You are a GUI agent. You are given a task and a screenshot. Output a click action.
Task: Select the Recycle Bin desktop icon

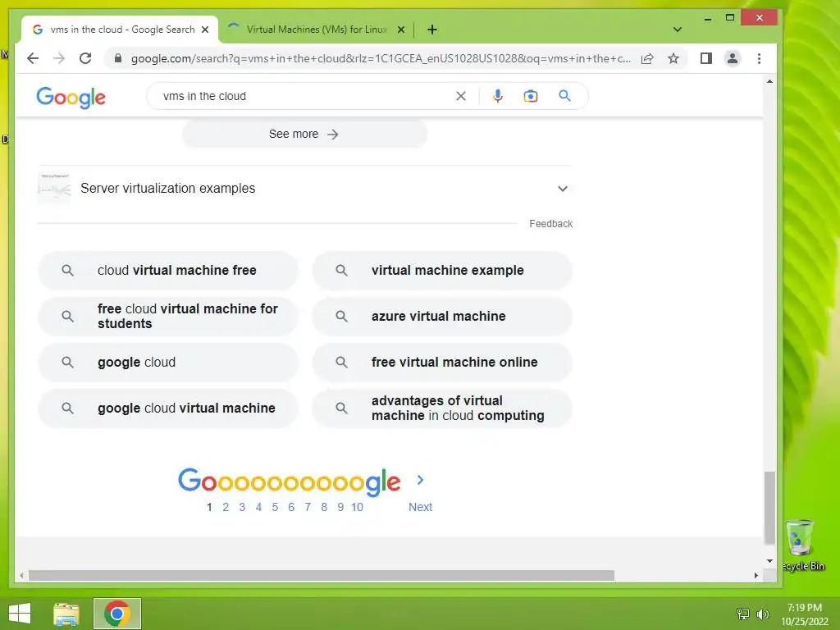pos(802,546)
